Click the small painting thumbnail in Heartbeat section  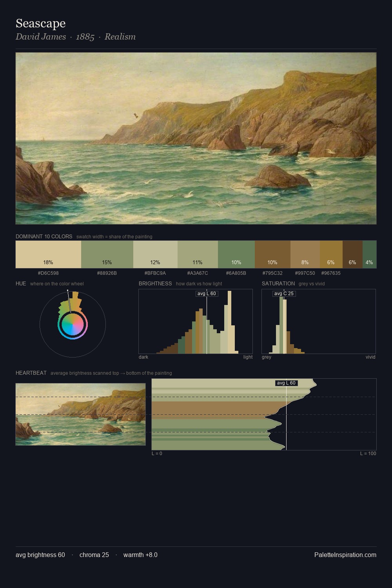pos(80,414)
